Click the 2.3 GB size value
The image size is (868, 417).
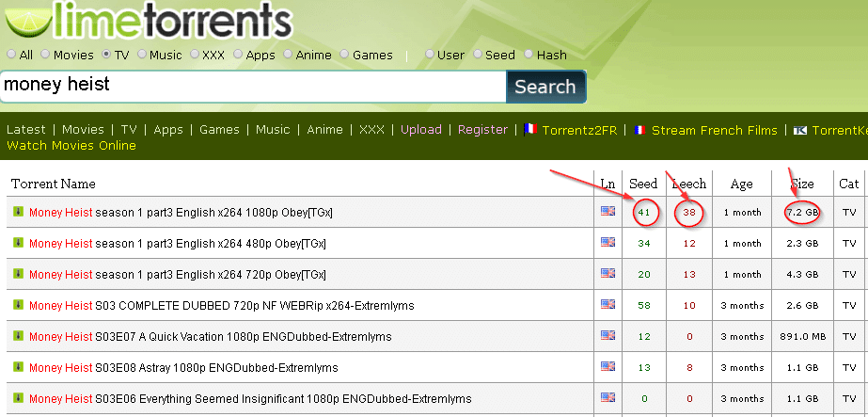coord(802,244)
